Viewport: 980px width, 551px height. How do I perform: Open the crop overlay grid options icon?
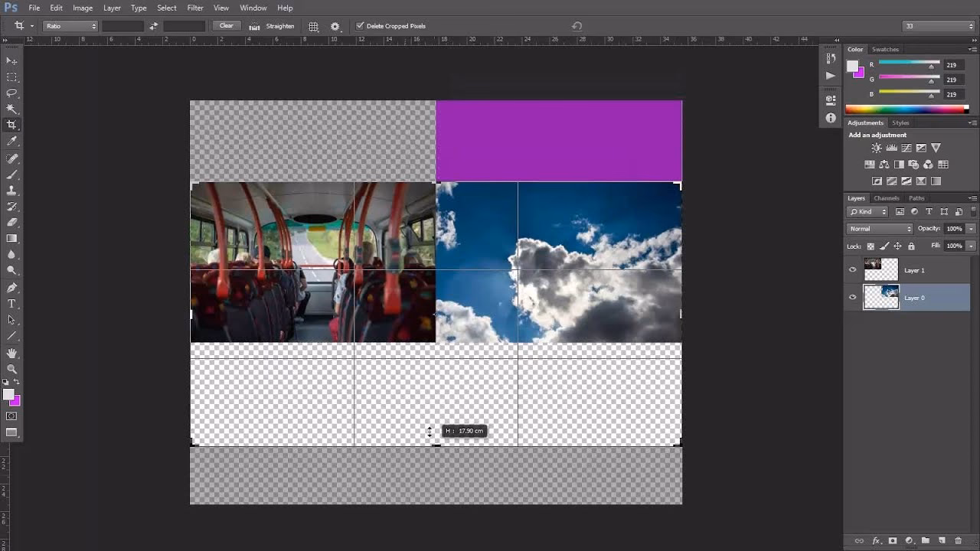[313, 26]
